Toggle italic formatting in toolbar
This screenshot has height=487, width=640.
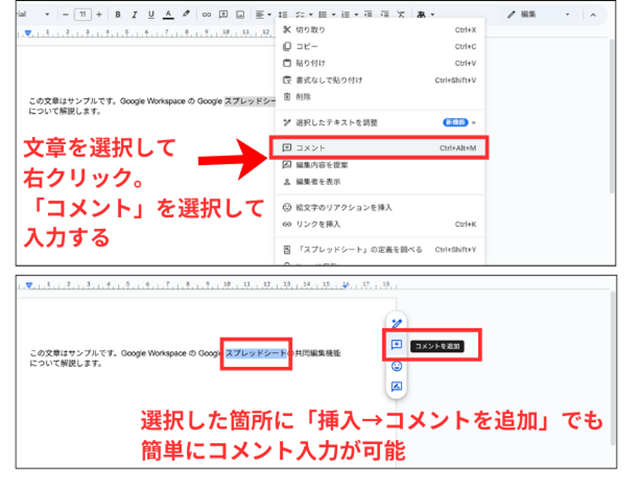tap(133, 15)
